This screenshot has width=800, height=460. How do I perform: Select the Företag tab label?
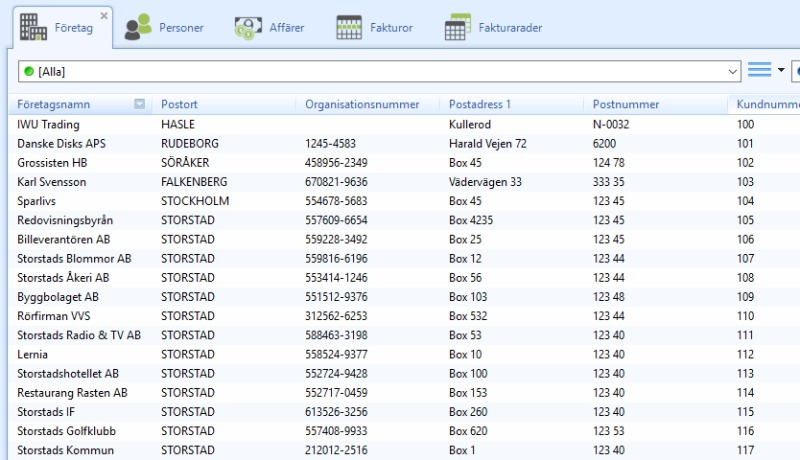74,28
